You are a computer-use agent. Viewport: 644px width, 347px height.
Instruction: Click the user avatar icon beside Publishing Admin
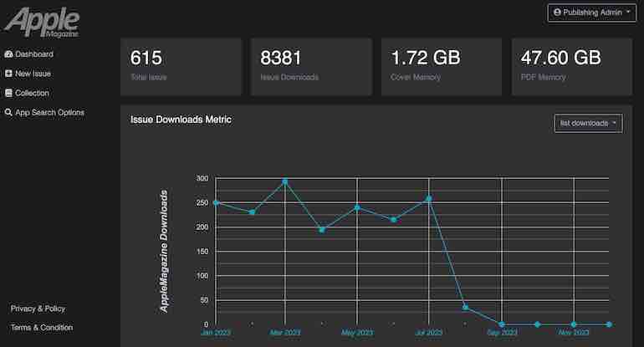557,13
